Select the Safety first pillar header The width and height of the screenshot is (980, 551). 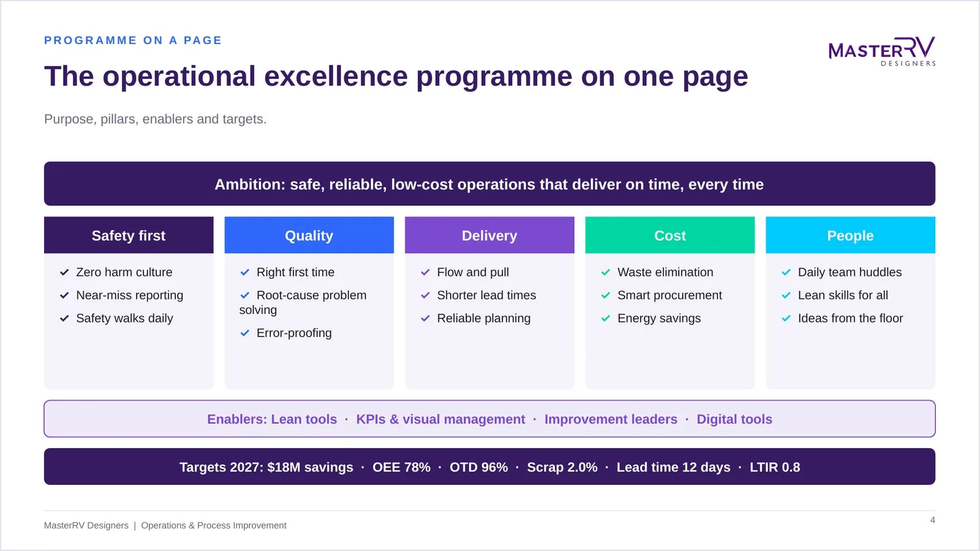pyautogui.click(x=129, y=235)
